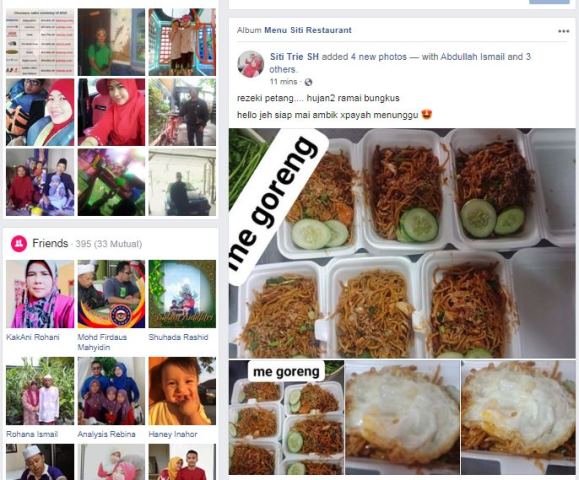Open Siti Trie SH profile picture
Viewport: 579px width, 480px height.
(x=250, y=64)
